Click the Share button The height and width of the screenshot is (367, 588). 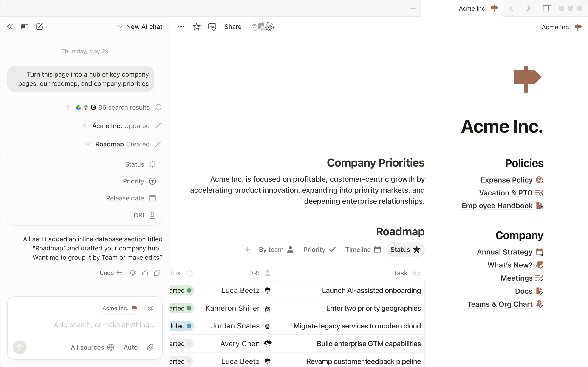coord(233,27)
